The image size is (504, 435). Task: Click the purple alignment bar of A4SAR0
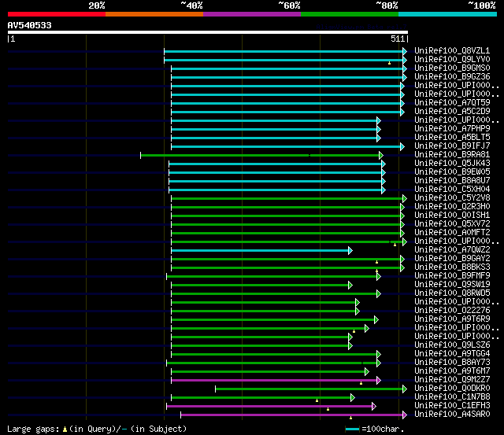(x=292, y=415)
